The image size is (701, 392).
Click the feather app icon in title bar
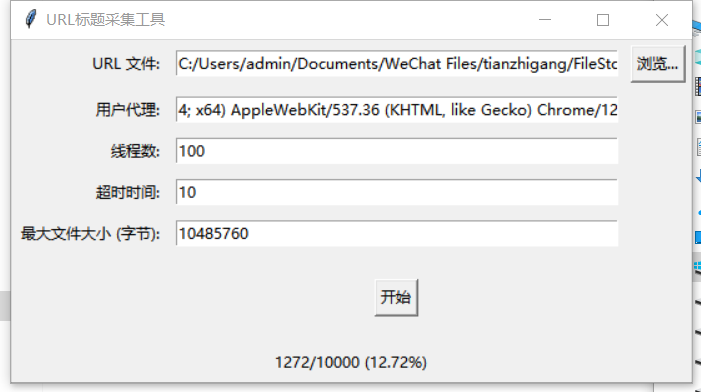(30, 19)
